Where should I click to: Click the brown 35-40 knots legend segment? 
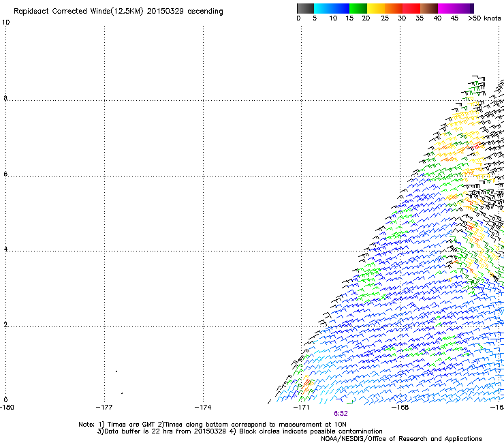coord(429,8)
